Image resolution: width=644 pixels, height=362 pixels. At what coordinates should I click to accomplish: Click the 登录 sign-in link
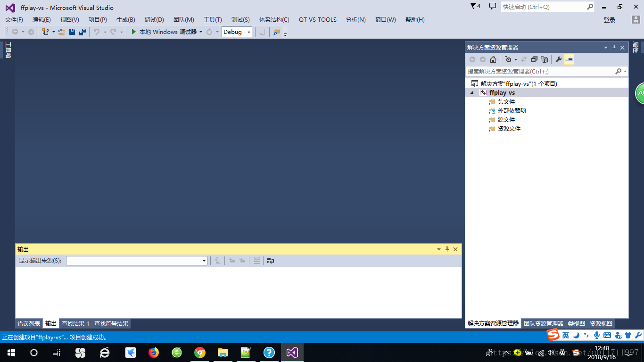point(610,20)
